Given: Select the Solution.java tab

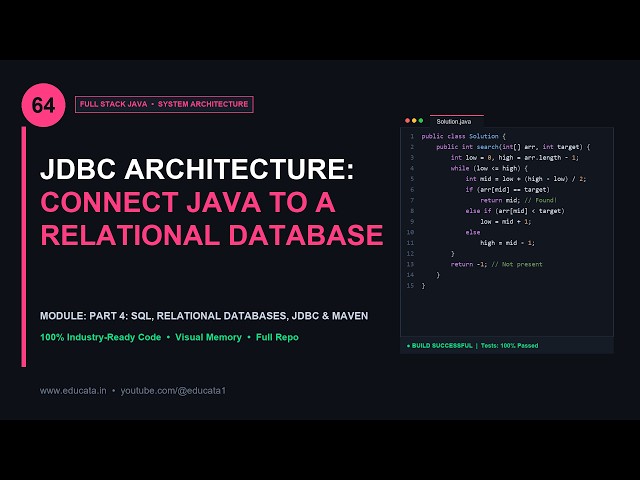Looking at the screenshot, I should (457, 121).
